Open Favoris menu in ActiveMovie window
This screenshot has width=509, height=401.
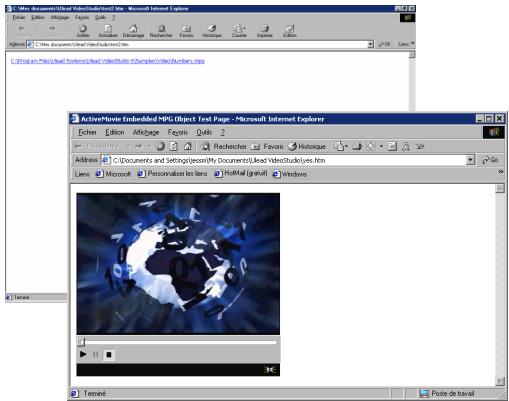178,132
